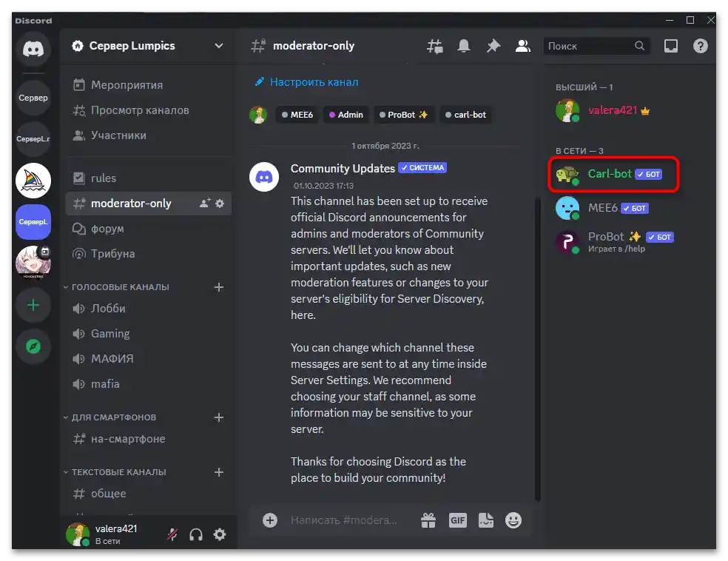Viewport: 728px width, 561px height.
Task: Edit moderator-only channel gear icon
Action: pos(220,204)
